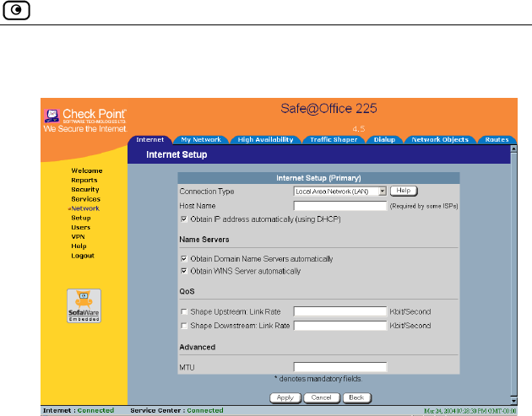Click the Help button beside Connection Type

[404, 191]
